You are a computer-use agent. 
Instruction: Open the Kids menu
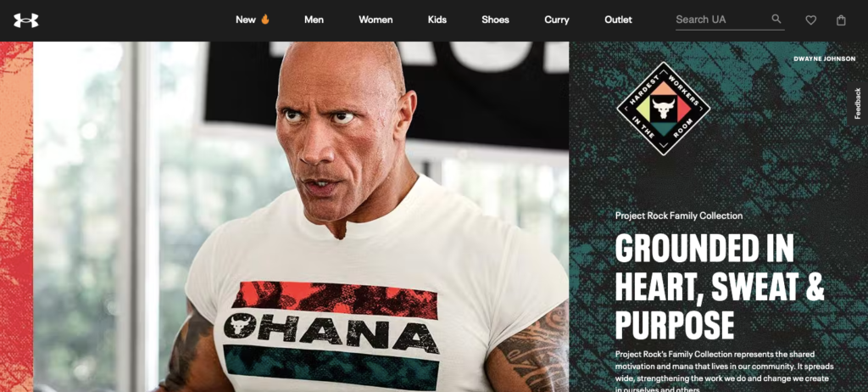(x=437, y=20)
